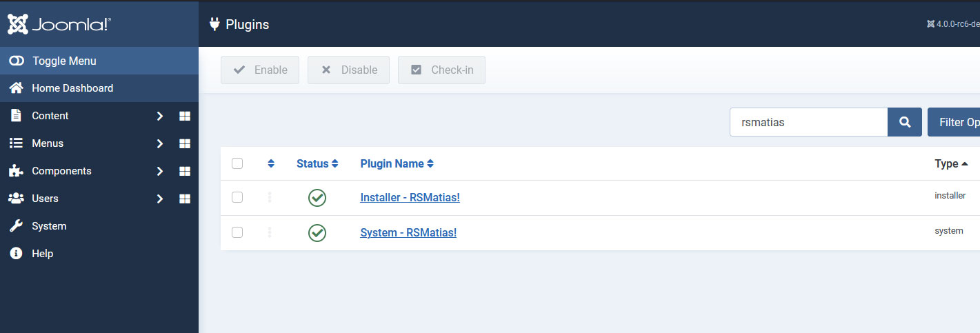
Task: Click the Toggle Menu switch icon
Action: (17, 61)
